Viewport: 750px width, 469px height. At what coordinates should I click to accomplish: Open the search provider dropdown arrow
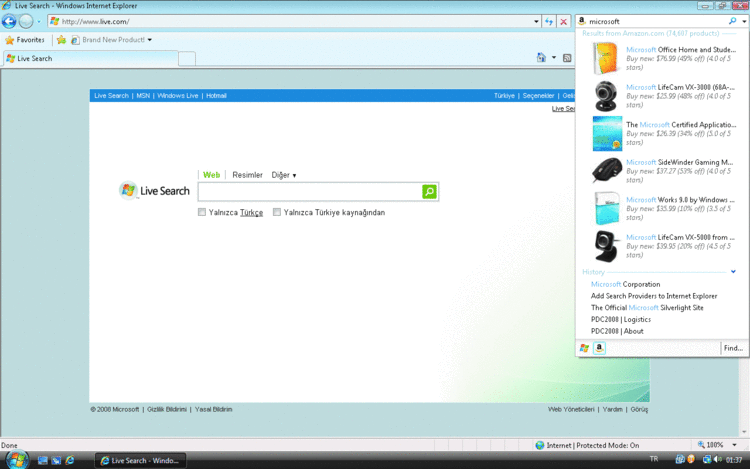pos(744,22)
